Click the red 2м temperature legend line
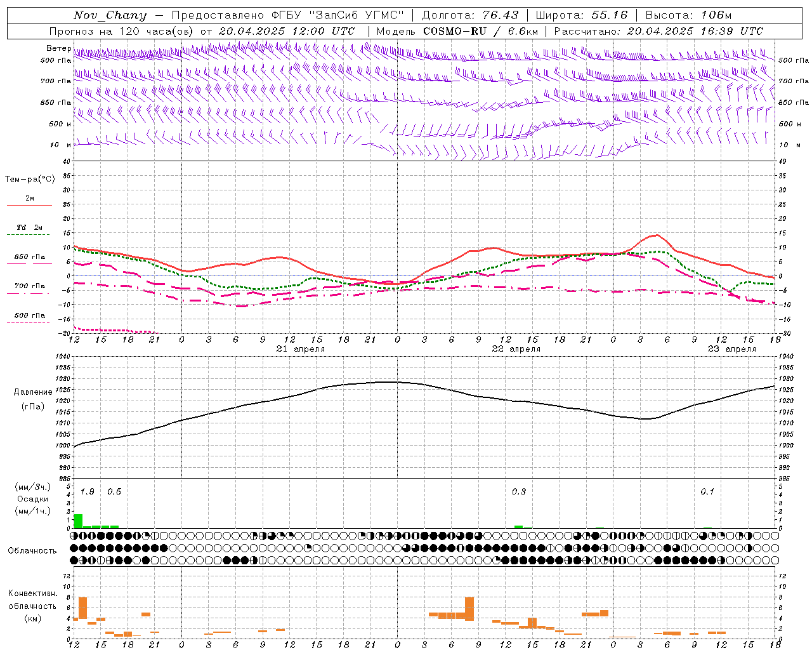 pos(29,205)
